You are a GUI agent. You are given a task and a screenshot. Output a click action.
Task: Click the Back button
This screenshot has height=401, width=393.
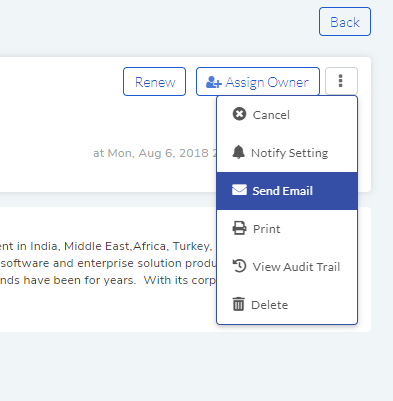[345, 22]
